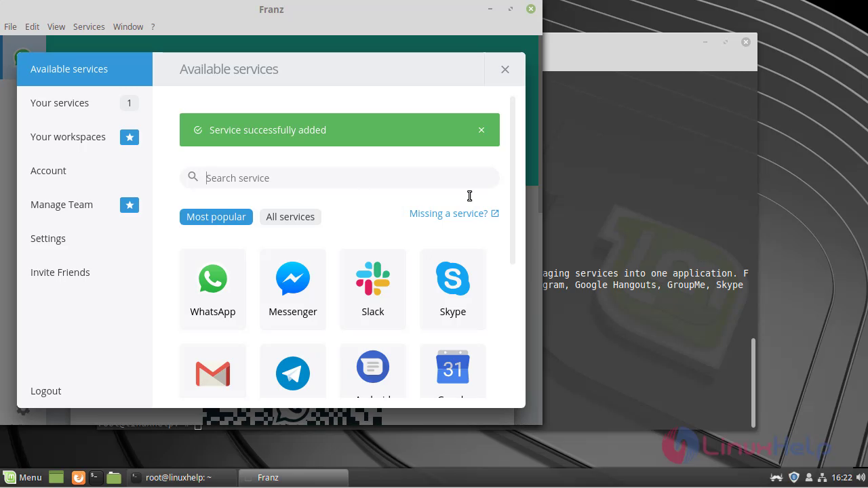Screen dimensions: 868x488
Task: Launch Firefox from the taskbar
Action: pos(78,477)
